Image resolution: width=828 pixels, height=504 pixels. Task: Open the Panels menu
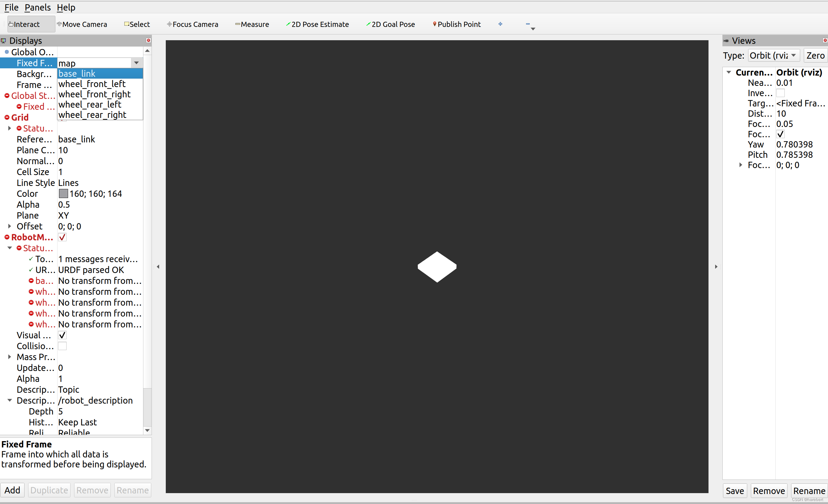[x=37, y=7]
